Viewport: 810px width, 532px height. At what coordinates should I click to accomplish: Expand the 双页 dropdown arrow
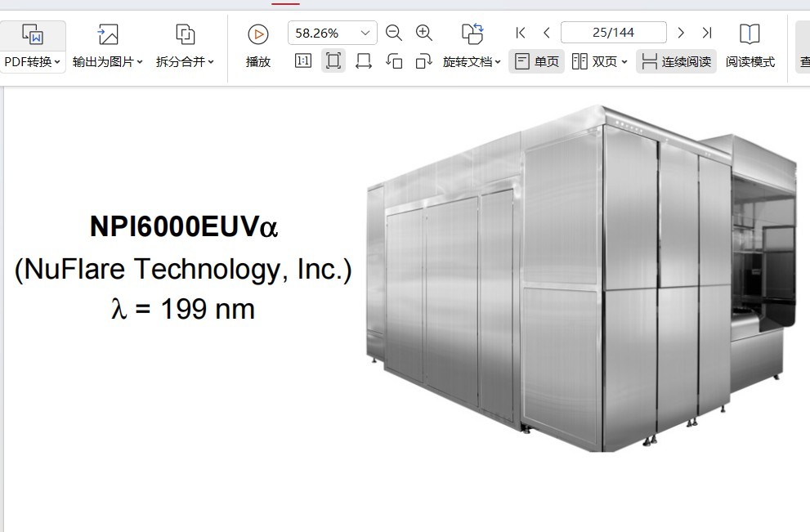point(624,62)
